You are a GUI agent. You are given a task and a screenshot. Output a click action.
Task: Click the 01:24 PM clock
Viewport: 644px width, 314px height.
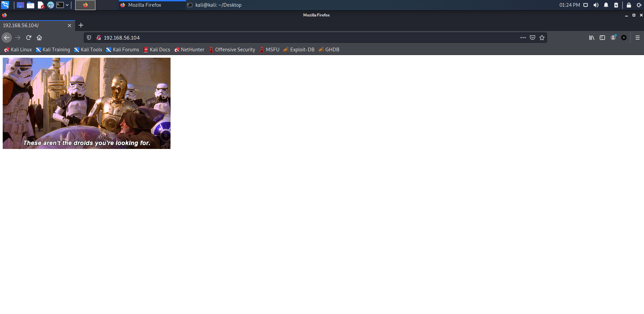point(569,5)
